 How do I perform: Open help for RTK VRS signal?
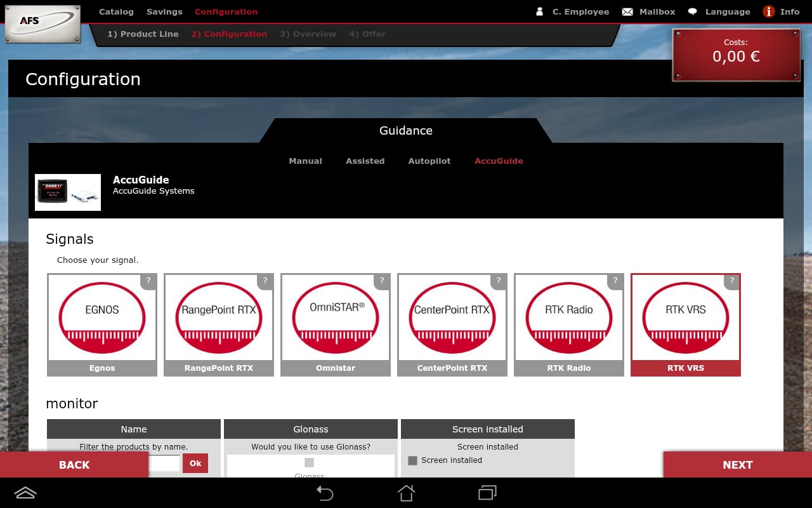click(732, 281)
